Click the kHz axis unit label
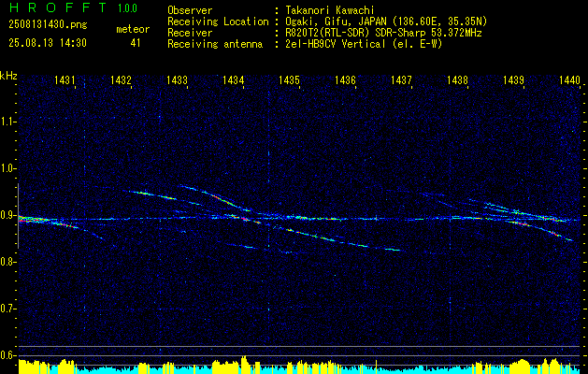The height and width of the screenshot is (374, 588). 8,76
